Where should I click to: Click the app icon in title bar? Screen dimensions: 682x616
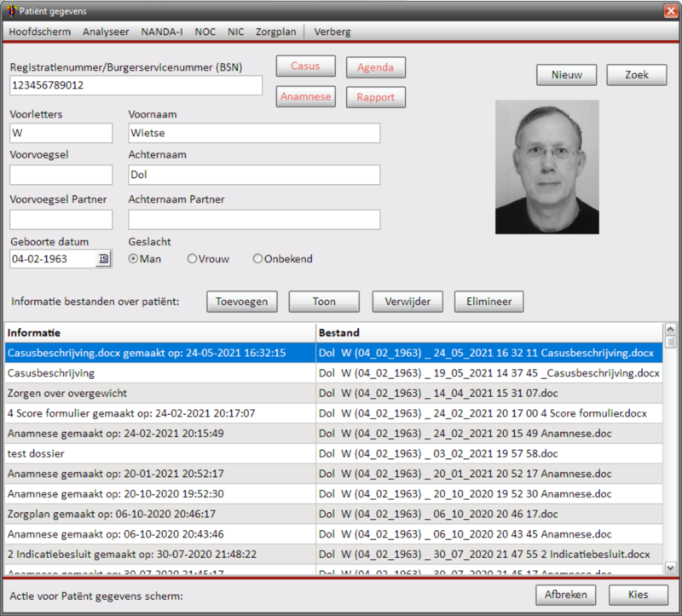tap(11, 10)
